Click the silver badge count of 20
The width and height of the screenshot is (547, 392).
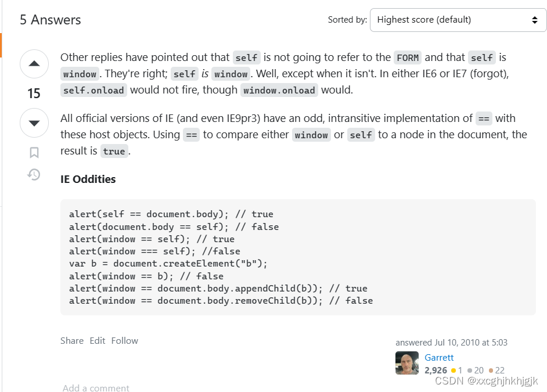[x=478, y=370]
